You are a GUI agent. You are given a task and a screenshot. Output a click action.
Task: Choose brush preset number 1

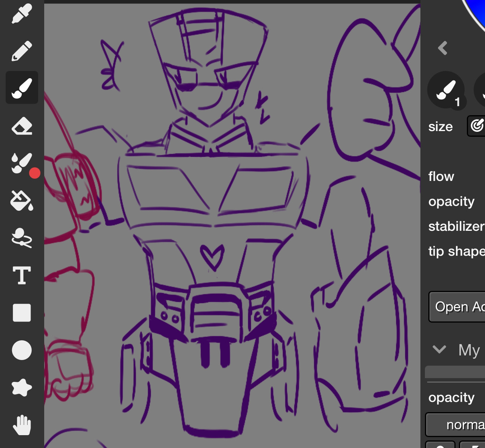pos(446,90)
